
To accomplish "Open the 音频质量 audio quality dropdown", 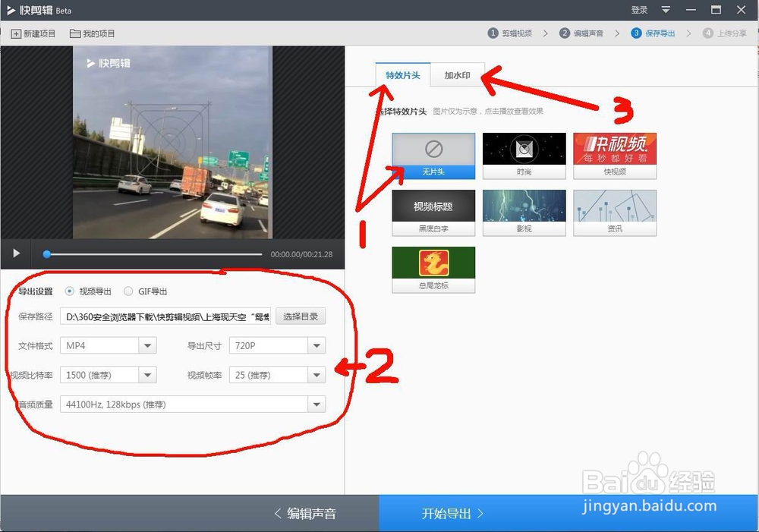I will 317,404.
